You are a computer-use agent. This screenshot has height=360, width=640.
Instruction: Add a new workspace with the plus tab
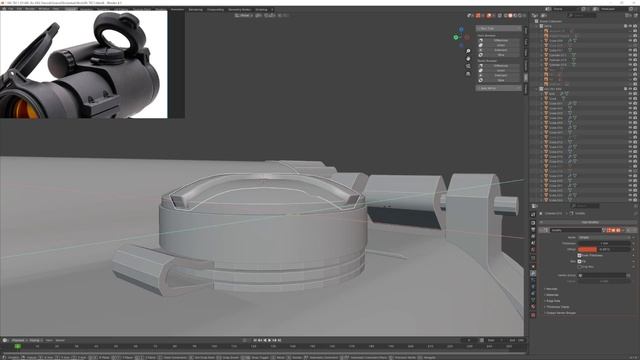point(272,9)
